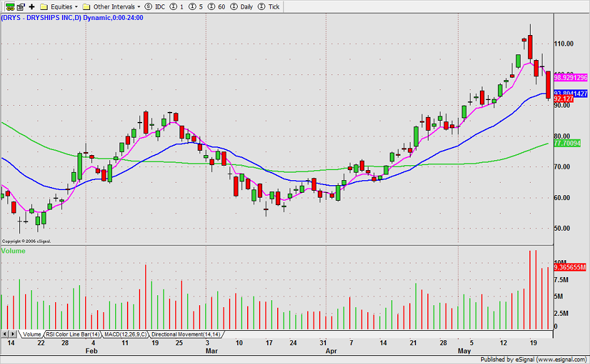Click the green 77.70094 moving average label
The image size is (590, 364).
coord(567,143)
